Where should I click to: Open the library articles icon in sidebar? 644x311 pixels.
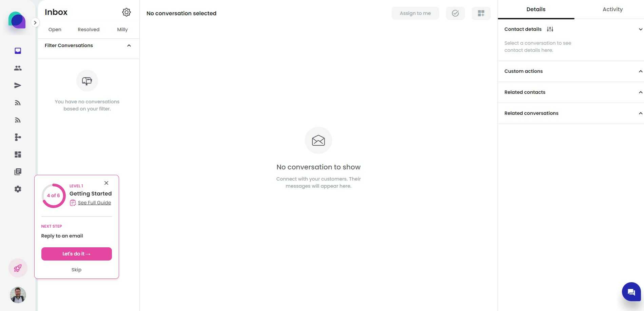[18, 172]
